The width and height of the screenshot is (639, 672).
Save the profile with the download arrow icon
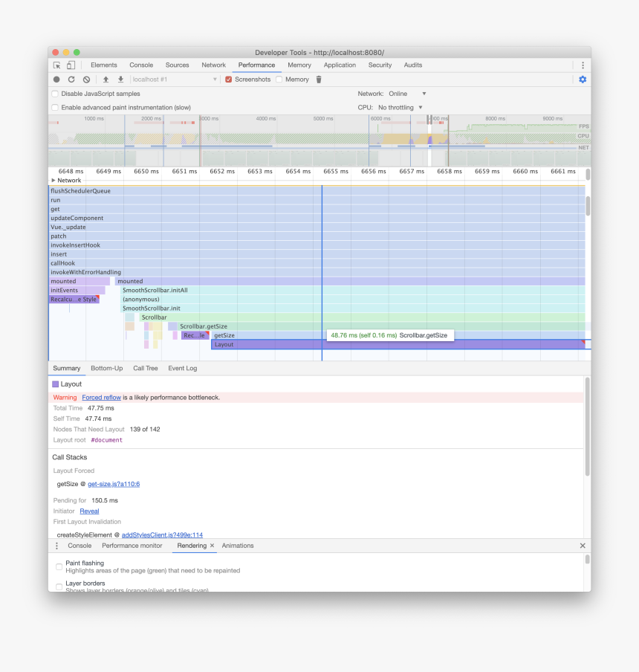coord(121,80)
